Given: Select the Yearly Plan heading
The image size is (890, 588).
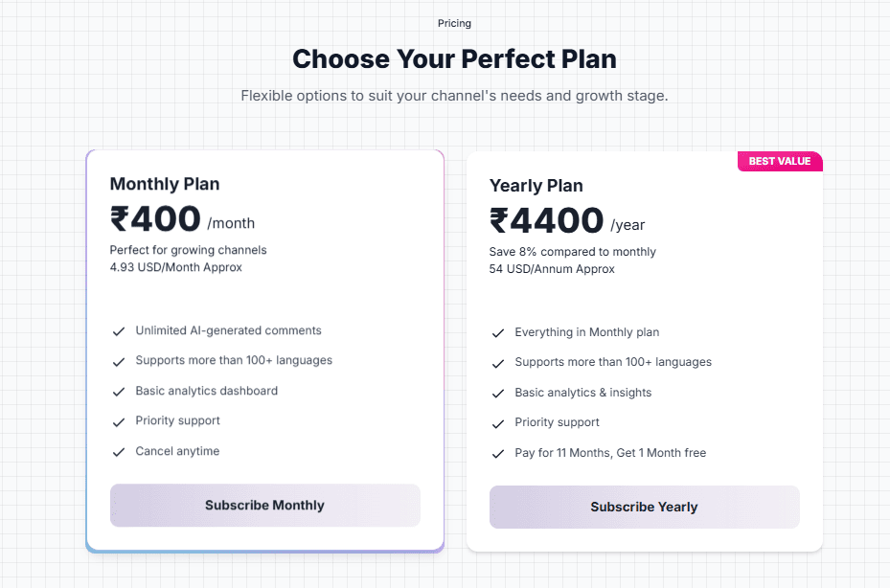Looking at the screenshot, I should (x=536, y=186).
